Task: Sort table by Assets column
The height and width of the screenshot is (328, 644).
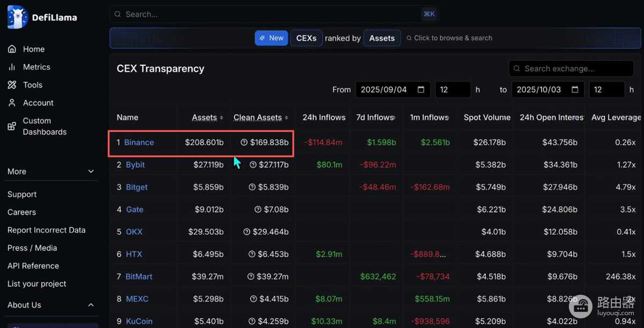Action: click(208, 117)
